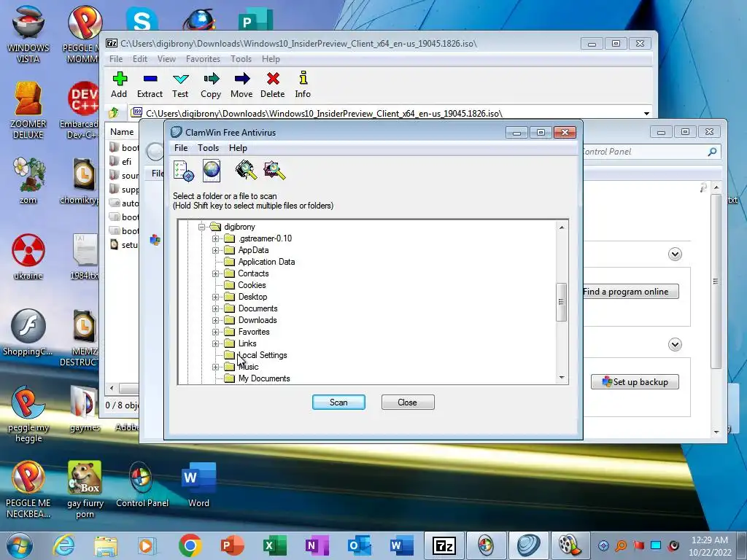Expand the AppData folder node
This screenshot has width=747, height=560.
click(x=215, y=250)
